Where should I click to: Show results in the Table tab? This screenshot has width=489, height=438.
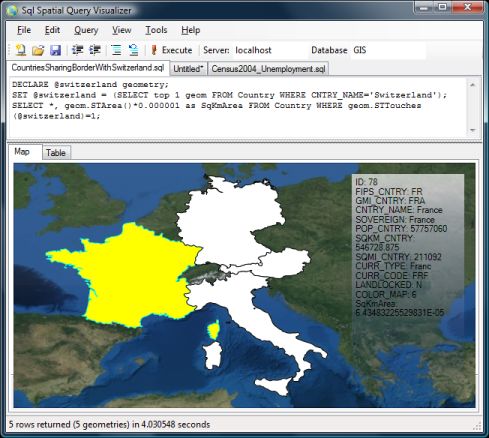56,153
